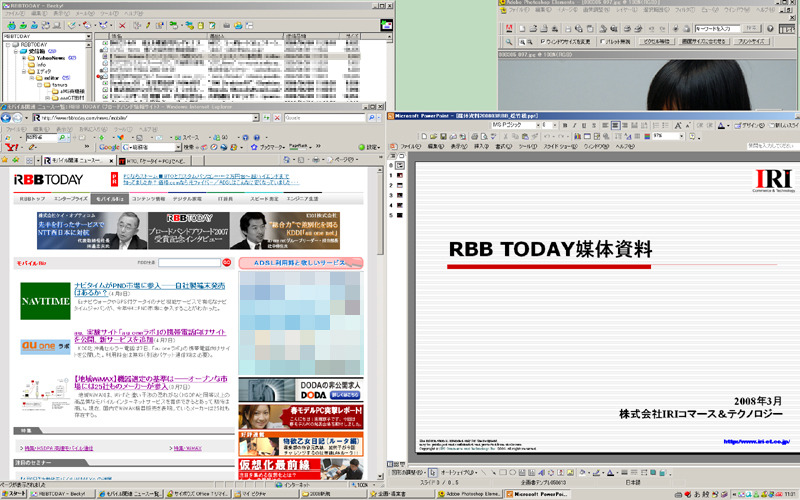The height and width of the screenshot is (500, 800).
Task: Select Oval tool in PowerPoint drawing toolbar
Action: (513, 472)
